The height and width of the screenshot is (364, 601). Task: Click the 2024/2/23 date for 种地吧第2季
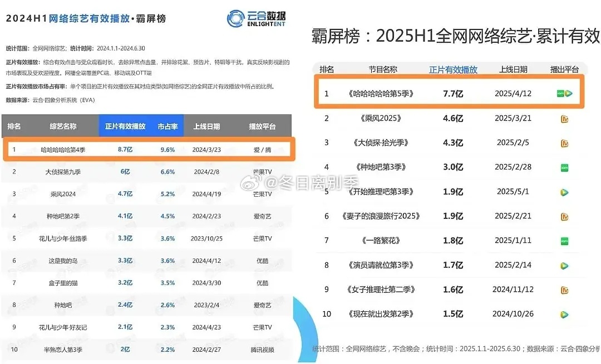click(x=206, y=216)
